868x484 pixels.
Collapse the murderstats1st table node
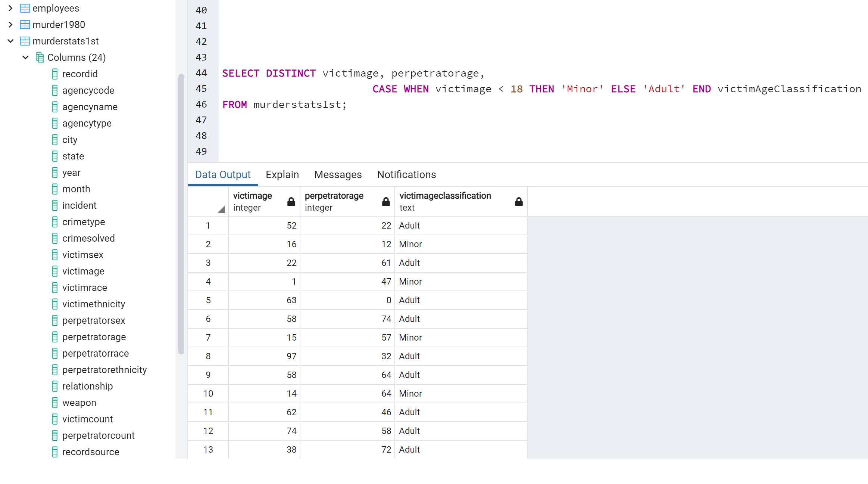click(x=10, y=41)
